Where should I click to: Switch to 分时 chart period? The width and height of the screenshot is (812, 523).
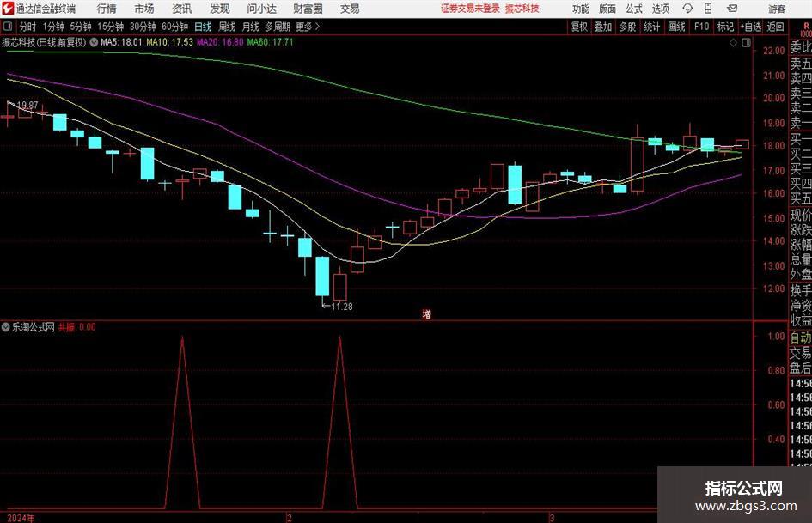coord(28,27)
